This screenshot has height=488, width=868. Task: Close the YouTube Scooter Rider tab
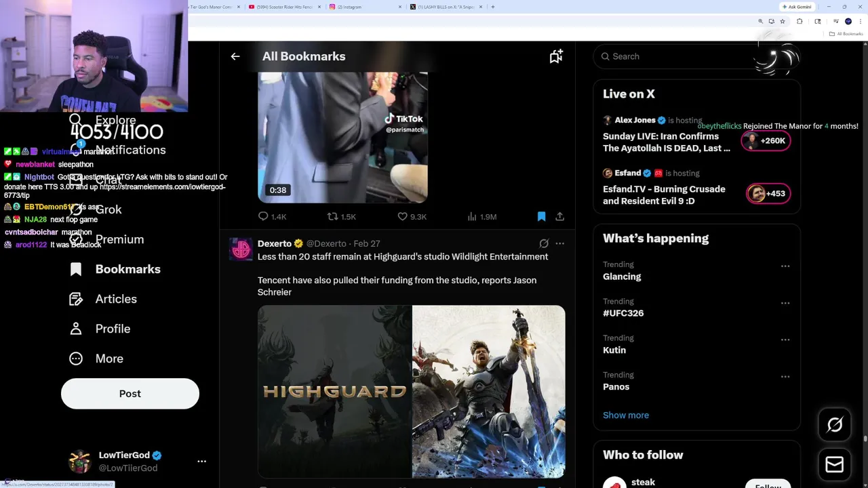[x=319, y=7]
